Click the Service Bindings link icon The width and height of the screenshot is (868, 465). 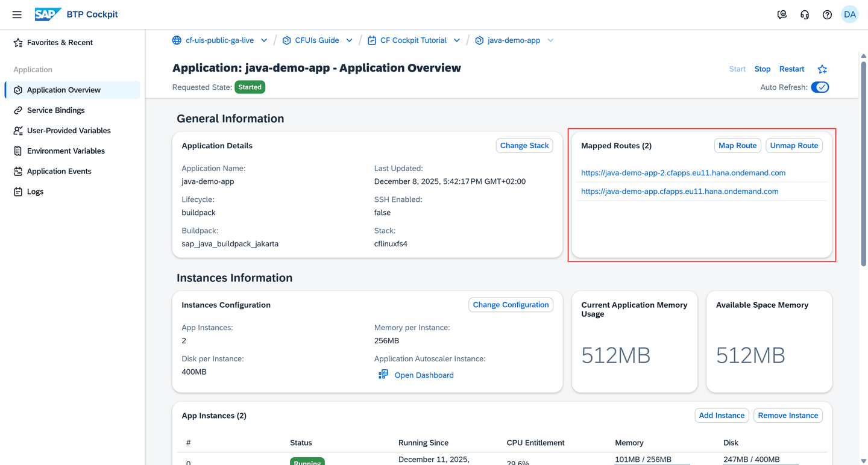pos(18,110)
